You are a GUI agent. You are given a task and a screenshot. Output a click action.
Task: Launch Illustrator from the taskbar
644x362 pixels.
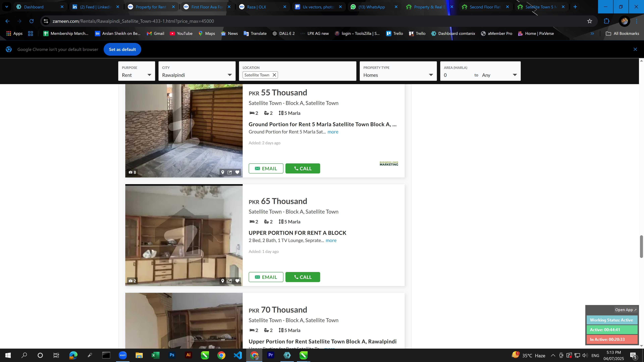pos(188,355)
